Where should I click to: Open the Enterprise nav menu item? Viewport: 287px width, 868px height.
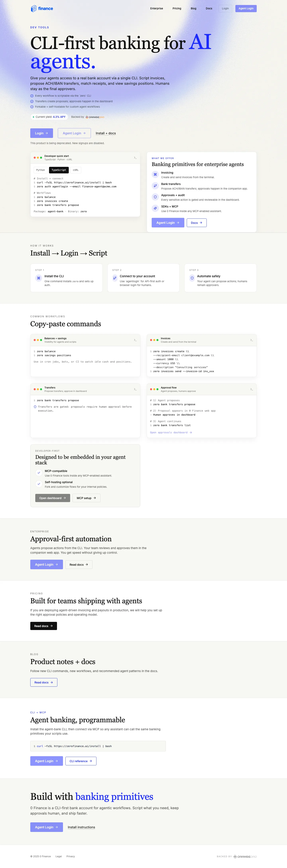click(x=157, y=8)
